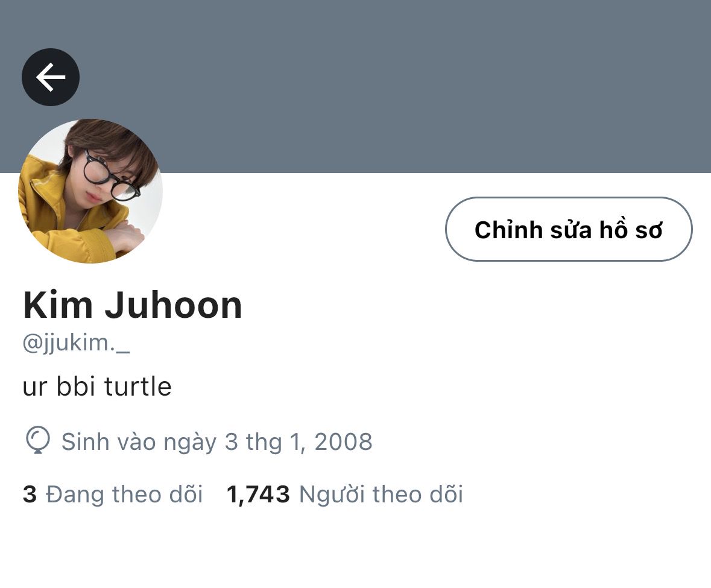Click the following count number 3
The height and width of the screenshot is (588, 711).
pos(30,494)
